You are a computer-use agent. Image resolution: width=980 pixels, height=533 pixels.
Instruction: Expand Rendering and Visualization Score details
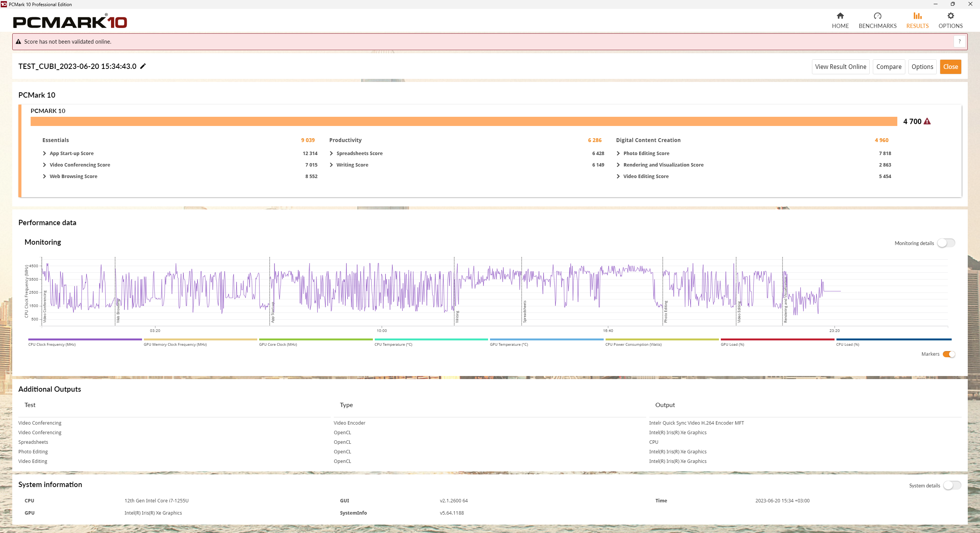[x=618, y=165]
